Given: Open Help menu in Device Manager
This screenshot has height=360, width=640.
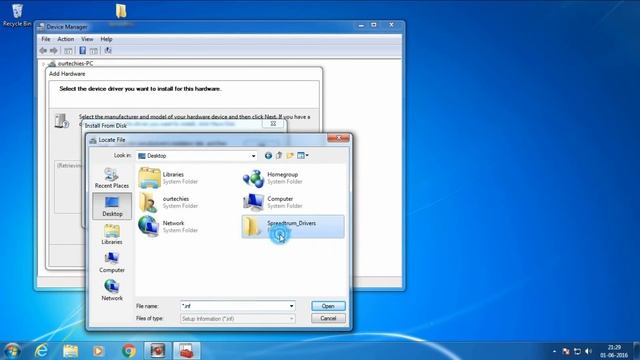Looking at the screenshot, I should 106,39.
